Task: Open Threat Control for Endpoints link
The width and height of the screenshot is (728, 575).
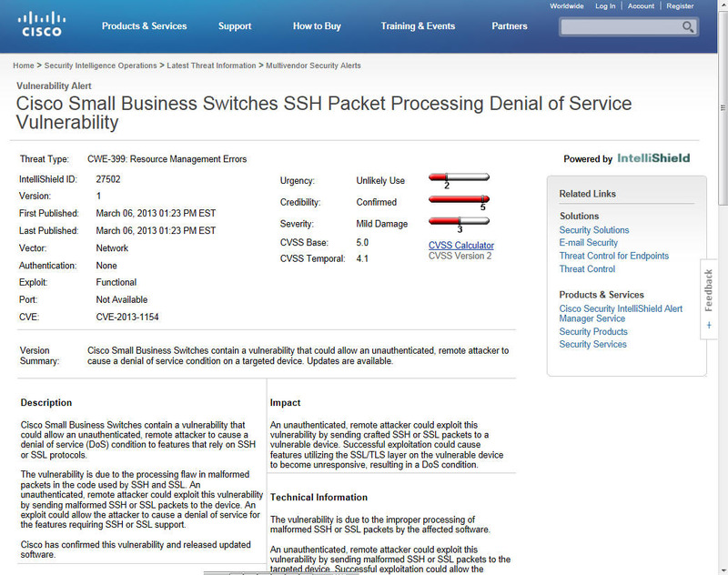Action: [613, 256]
